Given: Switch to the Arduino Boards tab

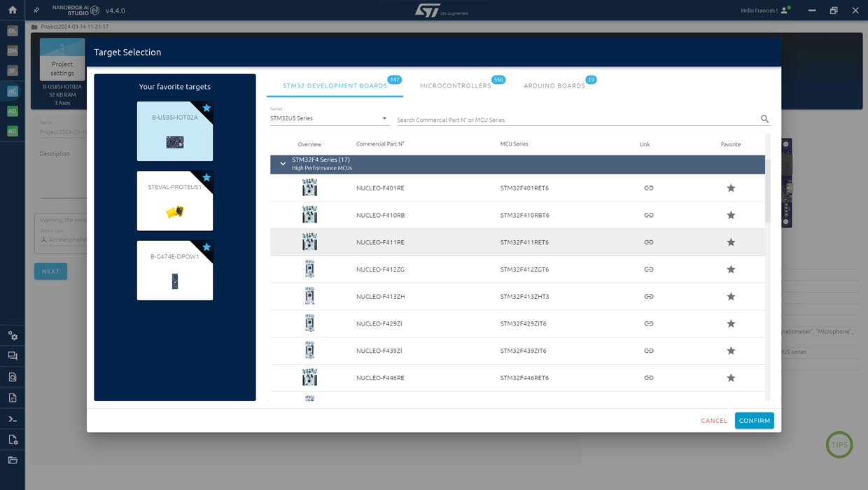Looking at the screenshot, I should tap(554, 86).
